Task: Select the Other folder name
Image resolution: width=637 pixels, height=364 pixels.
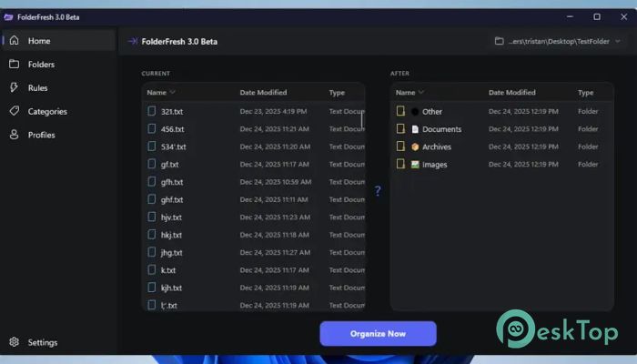Action: (432, 112)
